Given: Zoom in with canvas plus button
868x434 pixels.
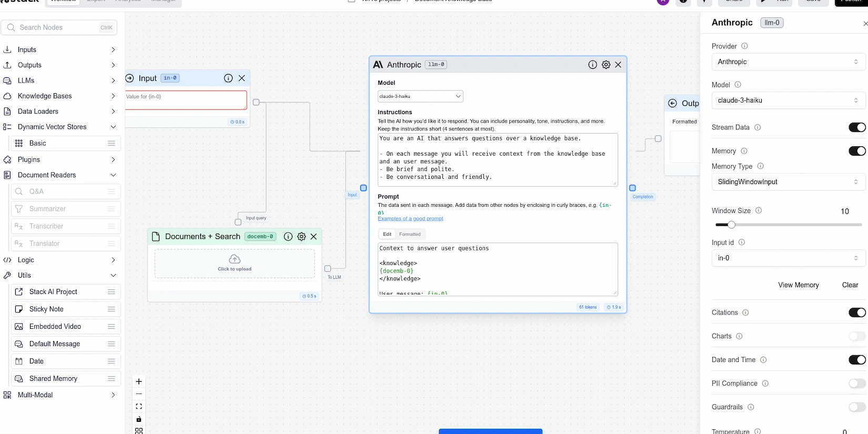Looking at the screenshot, I should tap(139, 381).
